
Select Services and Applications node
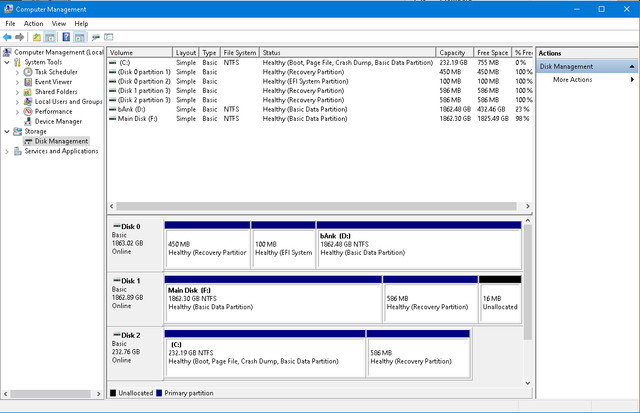[x=61, y=151]
